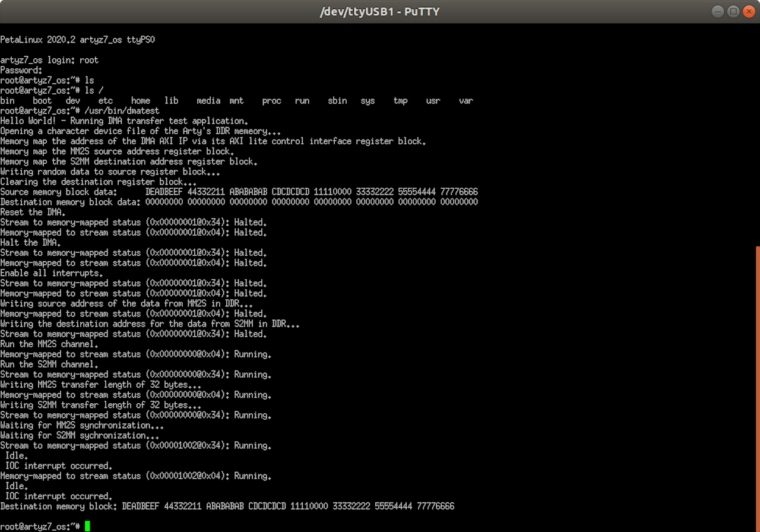Image resolution: width=760 pixels, height=532 pixels.
Task: Click the /usr/bin/dmatest command text
Action: point(122,111)
